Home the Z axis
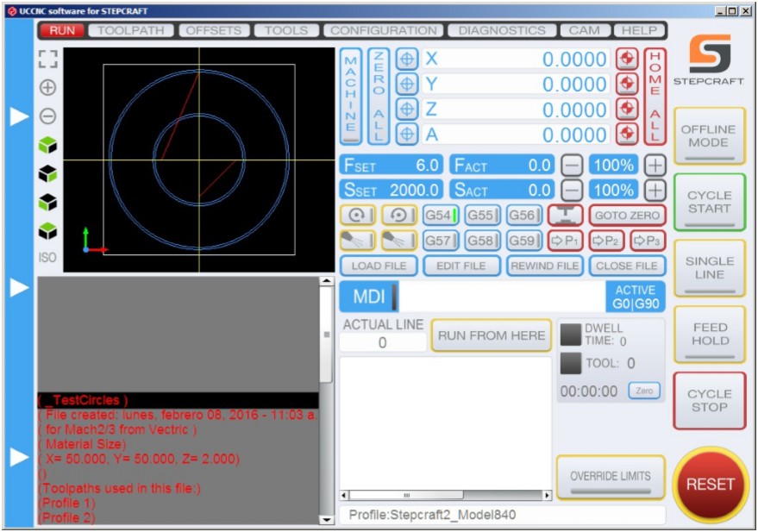This screenshot has width=758, height=532. pyautogui.click(x=627, y=110)
